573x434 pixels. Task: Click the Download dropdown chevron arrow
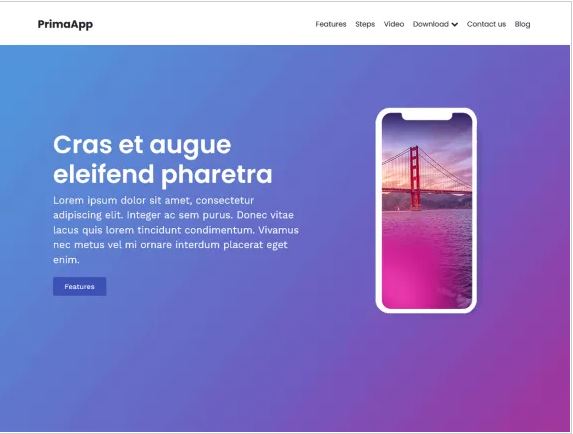pyautogui.click(x=455, y=24)
